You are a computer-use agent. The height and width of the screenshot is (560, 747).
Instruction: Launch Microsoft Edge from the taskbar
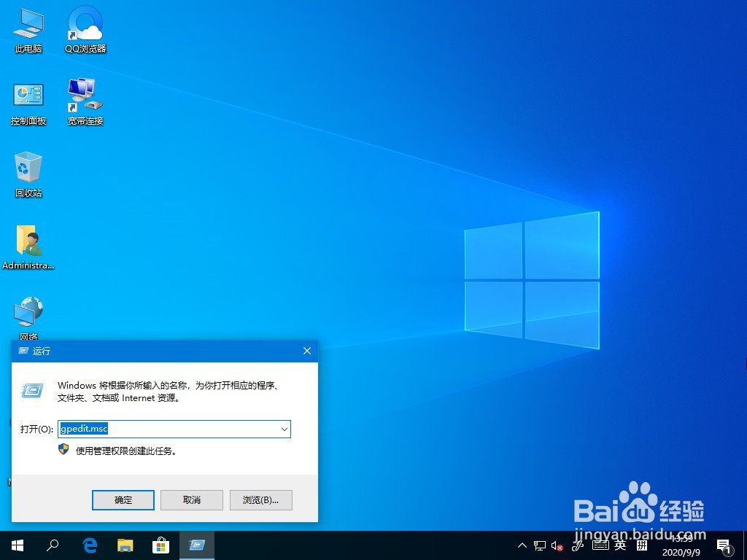pos(89,545)
